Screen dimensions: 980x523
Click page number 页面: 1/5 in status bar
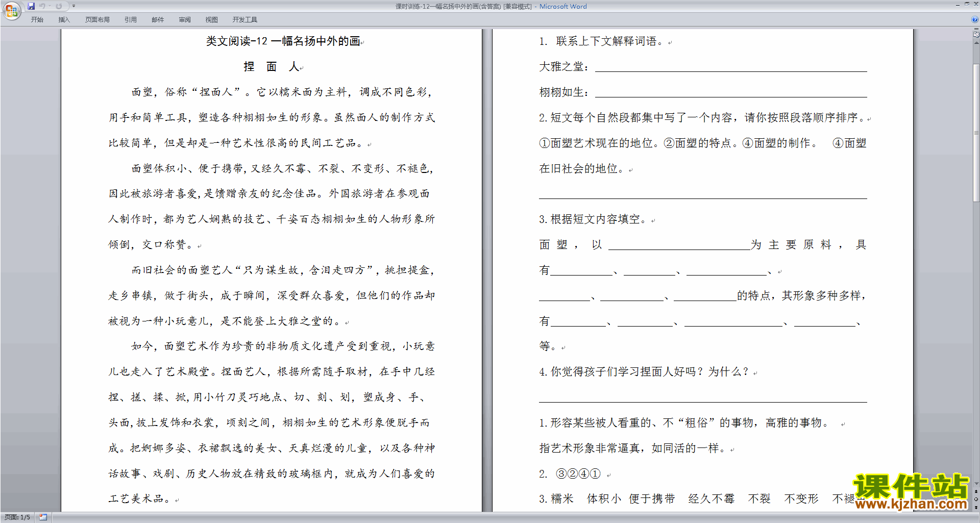pyautogui.click(x=17, y=517)
